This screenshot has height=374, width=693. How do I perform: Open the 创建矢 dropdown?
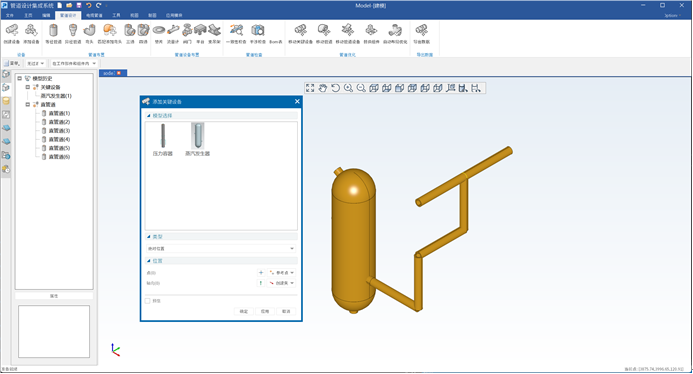(282, 283)
